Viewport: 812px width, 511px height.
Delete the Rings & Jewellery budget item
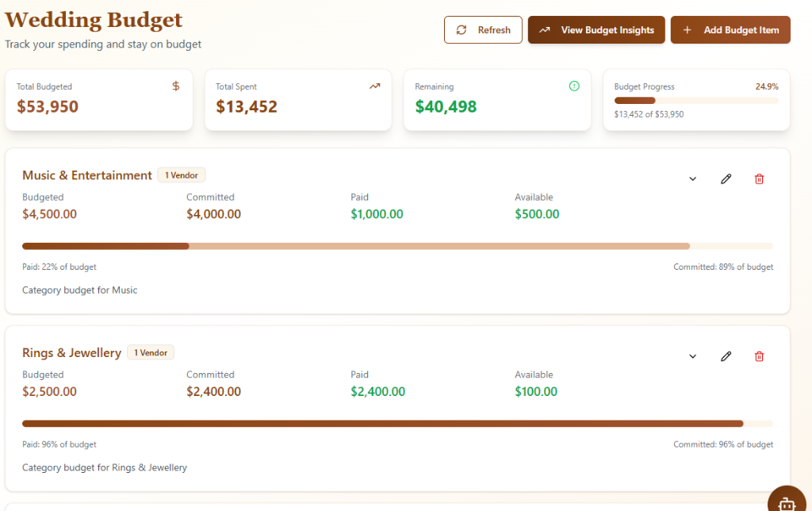point(759,356)
